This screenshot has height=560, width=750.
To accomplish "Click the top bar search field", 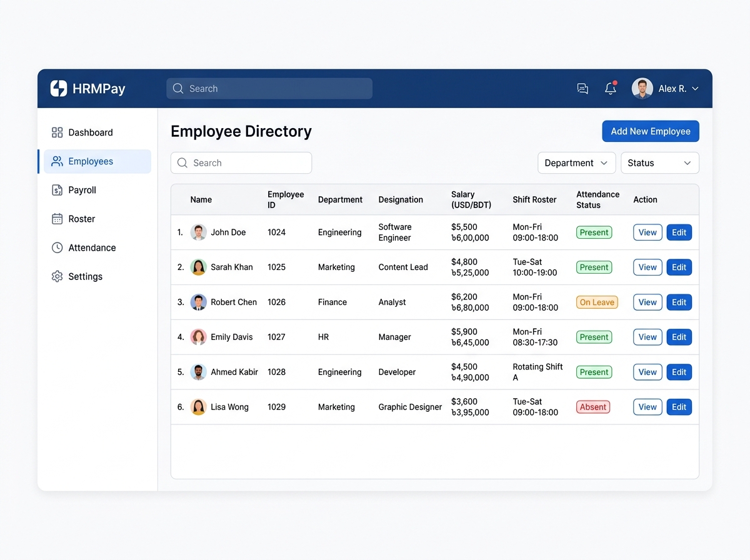I will [269, 89].
